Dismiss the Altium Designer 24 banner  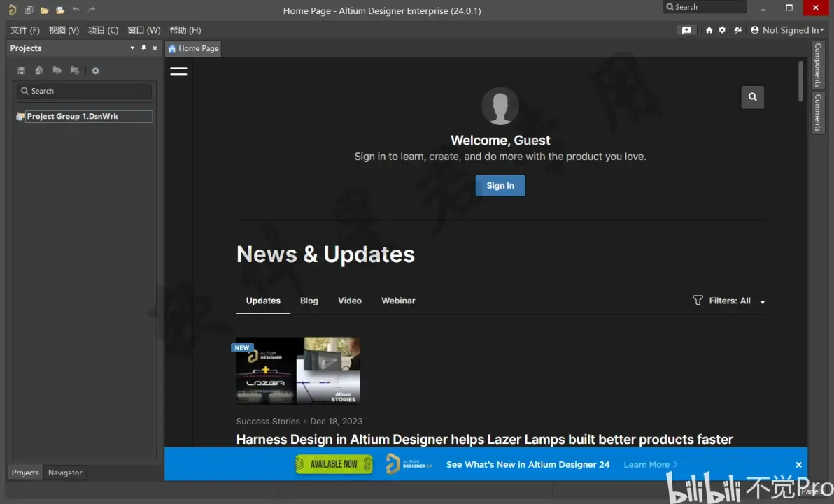798,465
